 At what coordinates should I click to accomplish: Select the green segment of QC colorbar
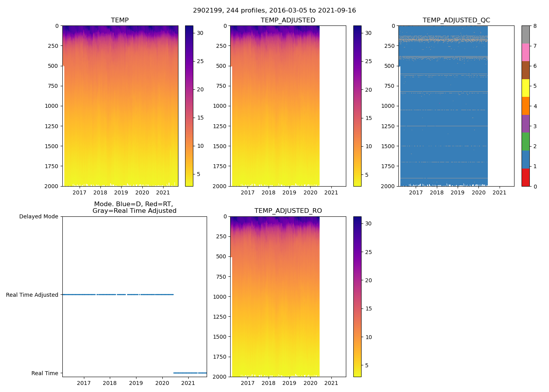525,142
